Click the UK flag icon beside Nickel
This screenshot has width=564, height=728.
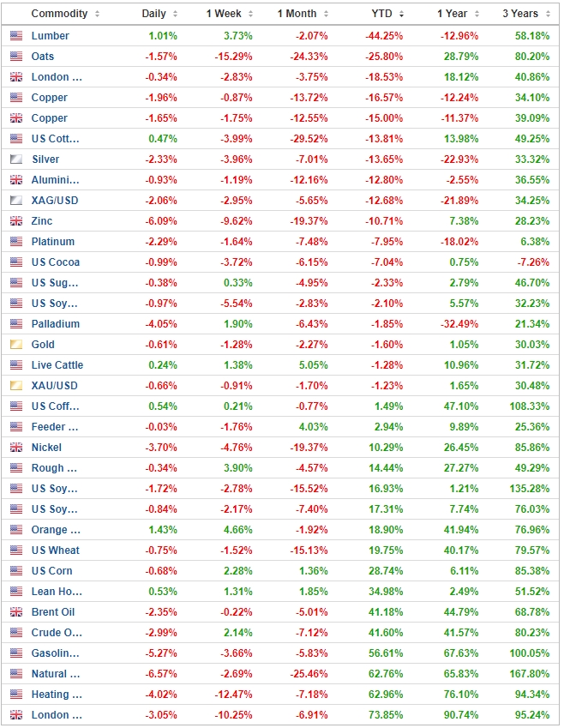coord(16,448)
